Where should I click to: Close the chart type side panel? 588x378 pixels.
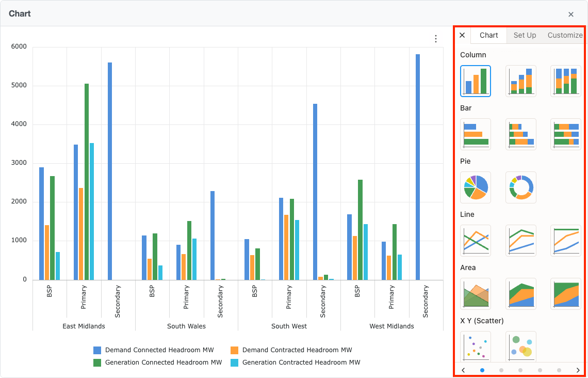pyautogui.click(x=462, y=35)
